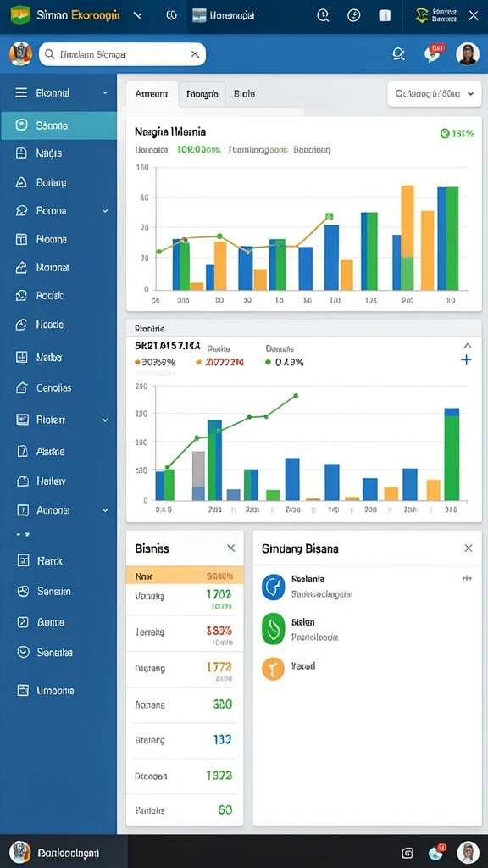
Task: Click the orange legend dot in second chart
Action: point(137,362)
